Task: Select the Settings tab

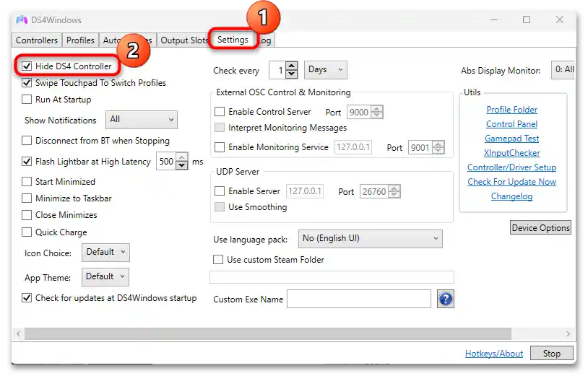Action: pos(233,39)
